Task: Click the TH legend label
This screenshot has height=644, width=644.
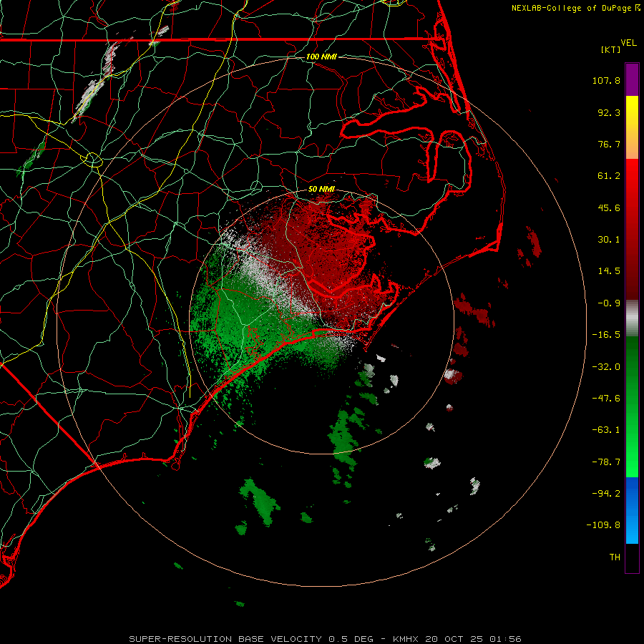Action: [615, 557]
